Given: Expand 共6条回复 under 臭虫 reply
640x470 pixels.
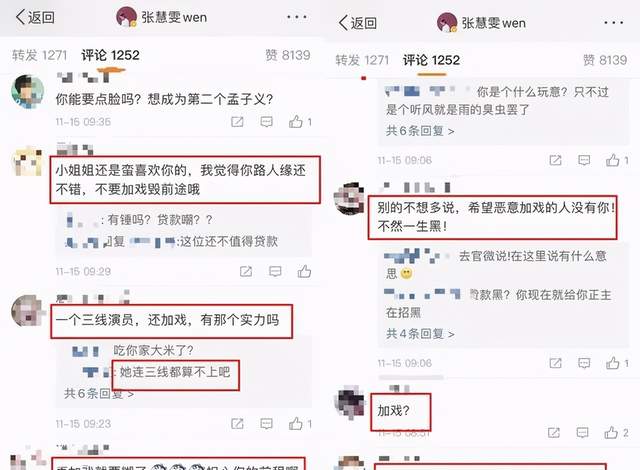Looking at the screenshot, I should click(x=420, y=131).
